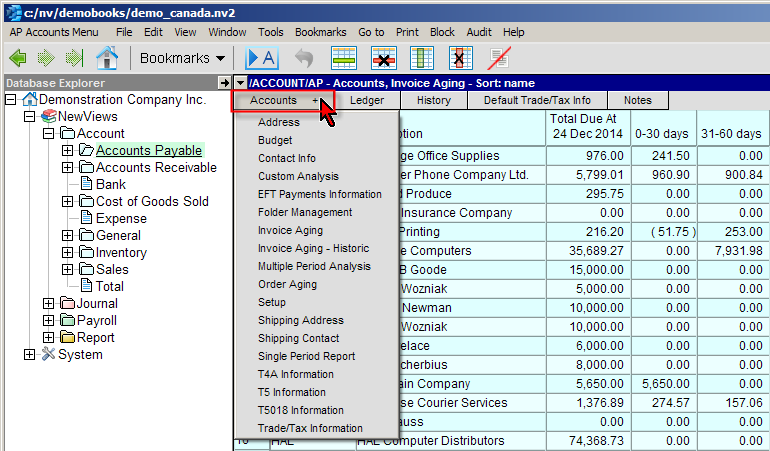Expand the Accounts Receivable folder
770x451 pixels.
coord(68,168)
